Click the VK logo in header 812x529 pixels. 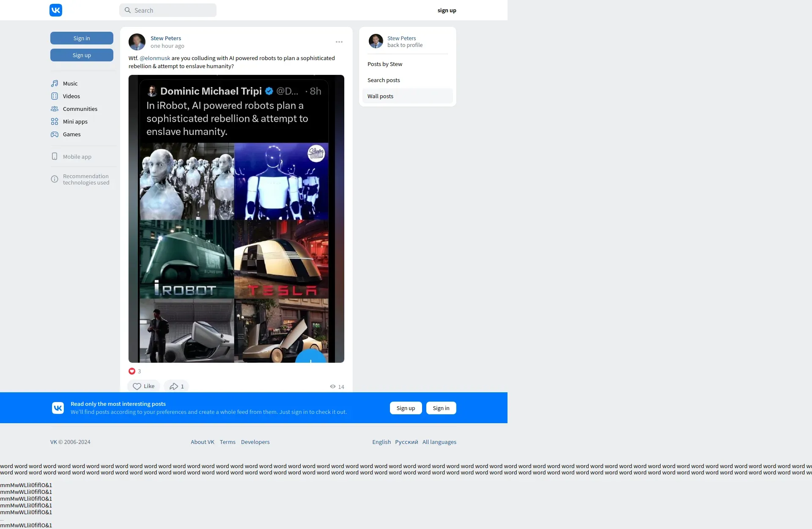(x=56, y=10)
